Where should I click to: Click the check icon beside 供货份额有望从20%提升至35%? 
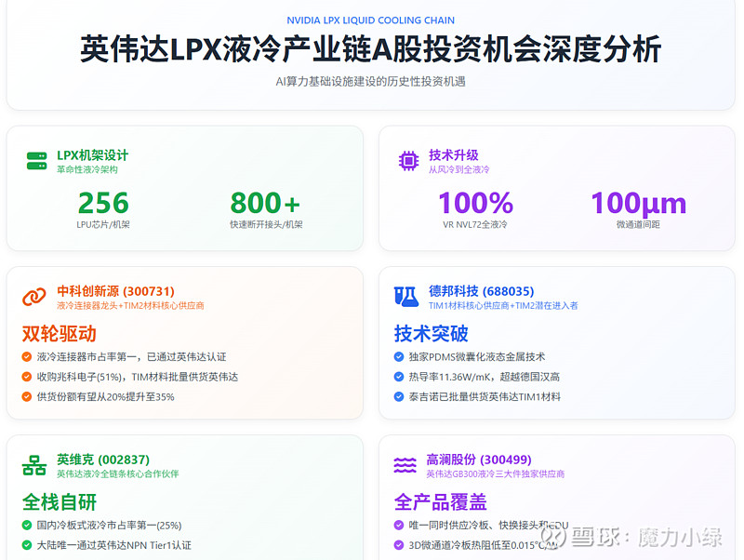27,397
